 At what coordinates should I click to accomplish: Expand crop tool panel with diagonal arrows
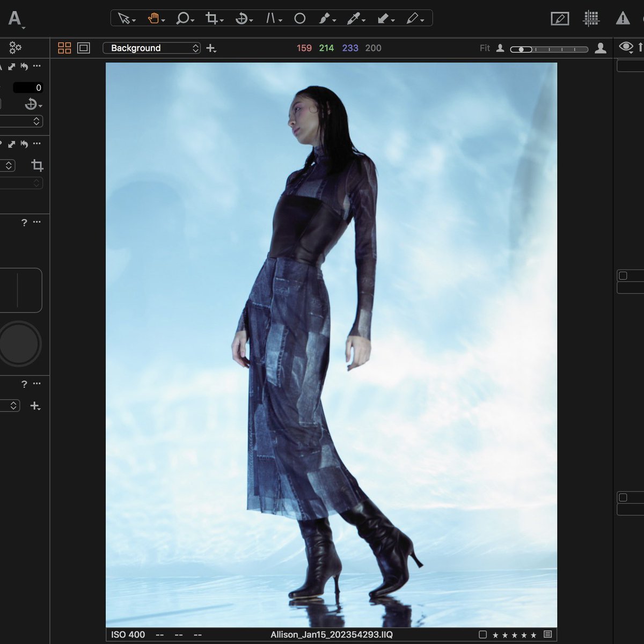pos(12,144)
